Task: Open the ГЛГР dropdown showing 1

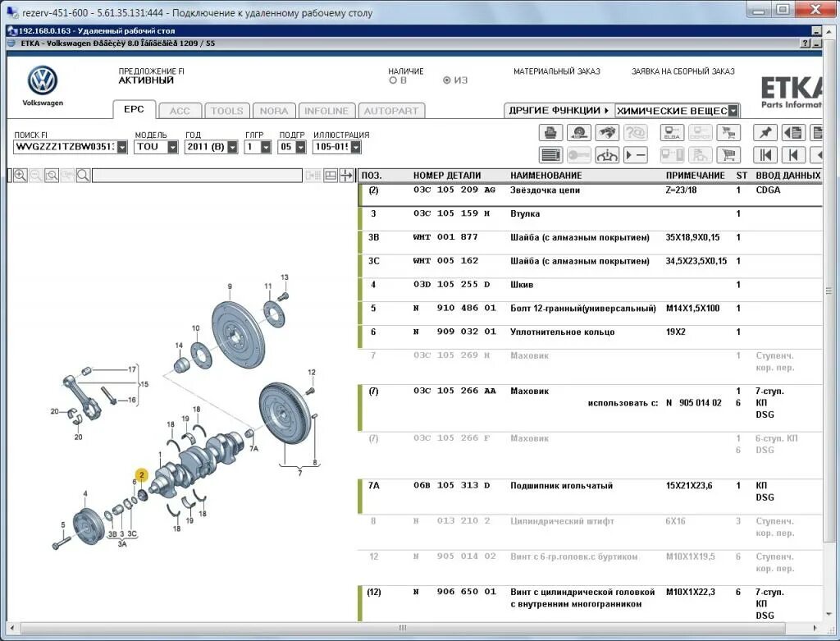Action: 266,147
